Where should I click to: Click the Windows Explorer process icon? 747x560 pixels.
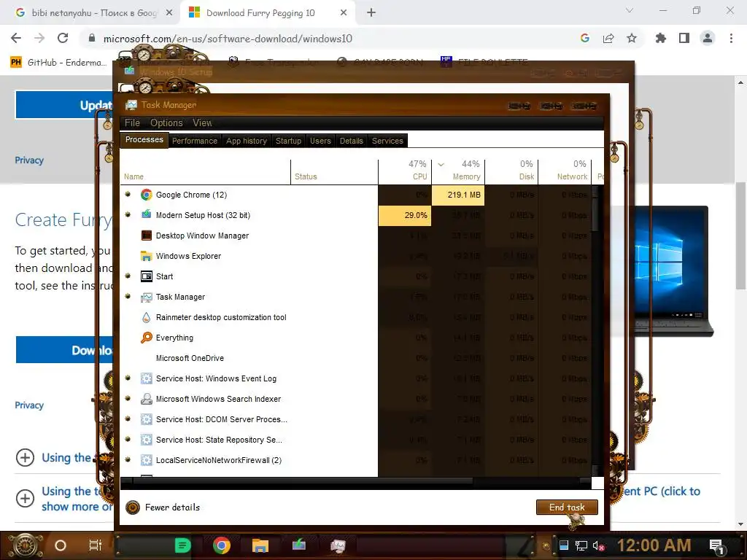(x=146, y=256)
